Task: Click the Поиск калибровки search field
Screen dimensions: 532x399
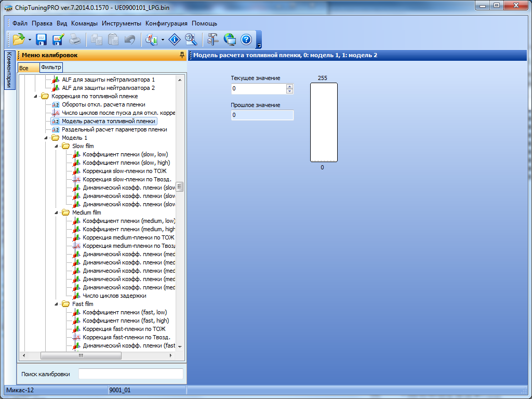Action: tap(130, 374)
